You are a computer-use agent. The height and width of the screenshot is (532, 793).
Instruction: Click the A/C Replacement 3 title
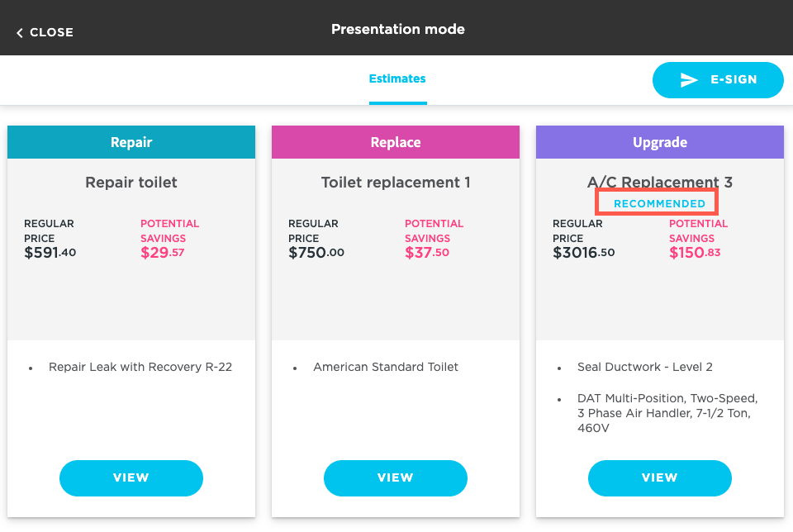660,182
